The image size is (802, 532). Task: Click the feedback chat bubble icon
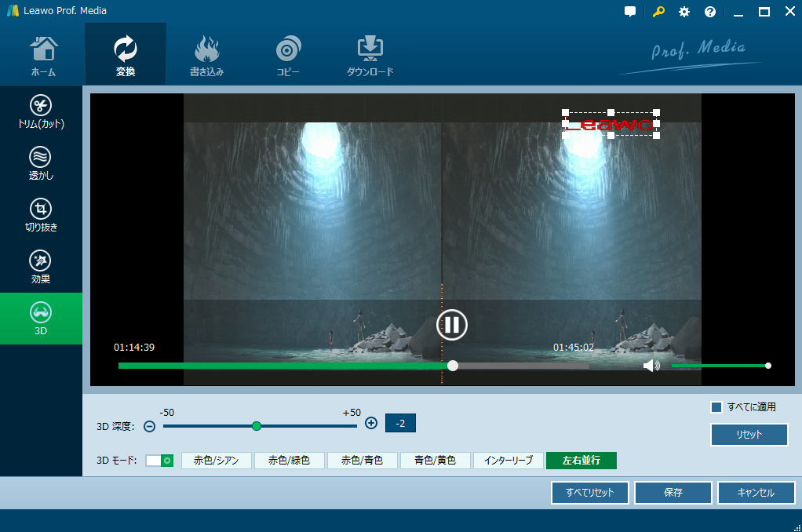point(630,12)
